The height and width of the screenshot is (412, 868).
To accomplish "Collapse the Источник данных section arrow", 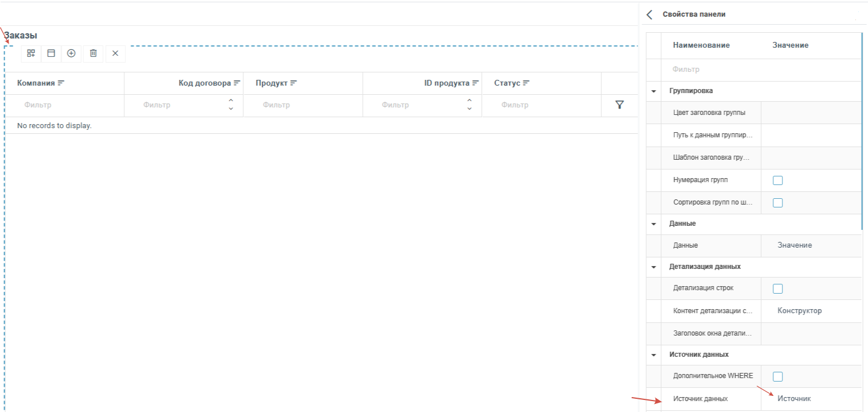I will pos(654,355).
